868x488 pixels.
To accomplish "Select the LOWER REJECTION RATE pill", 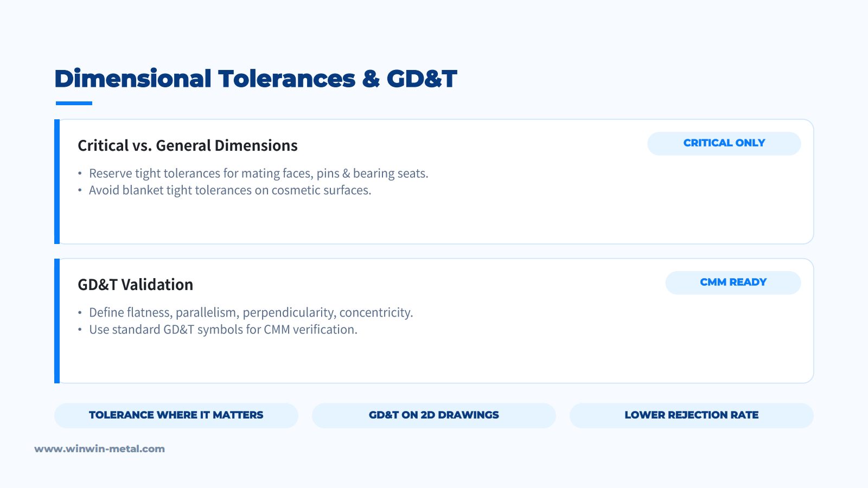I will click(x=692, y=415).
